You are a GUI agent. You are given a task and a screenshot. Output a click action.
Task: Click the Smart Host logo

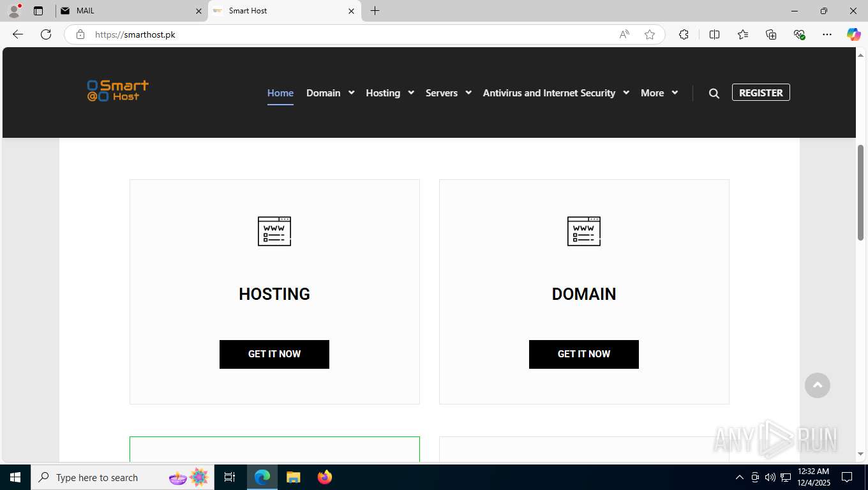click(118, 91)
